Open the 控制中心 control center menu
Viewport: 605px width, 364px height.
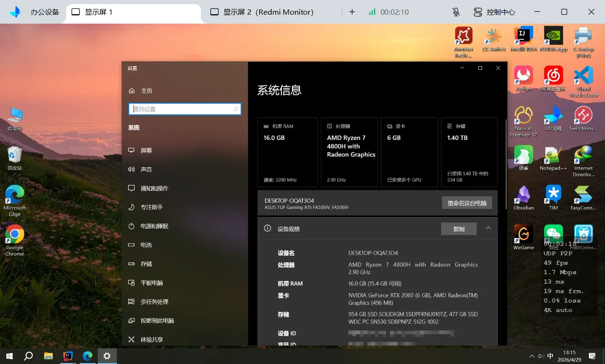pyautogui.click(x=494, y=12)
